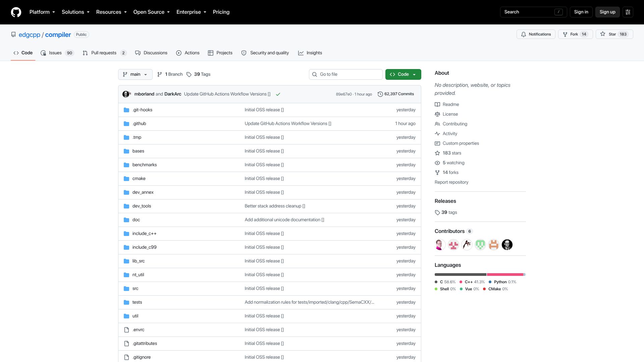Viewport: 644px width, 362px height.
Task: Expand the Platform menu
Action: tap(42, 12)
